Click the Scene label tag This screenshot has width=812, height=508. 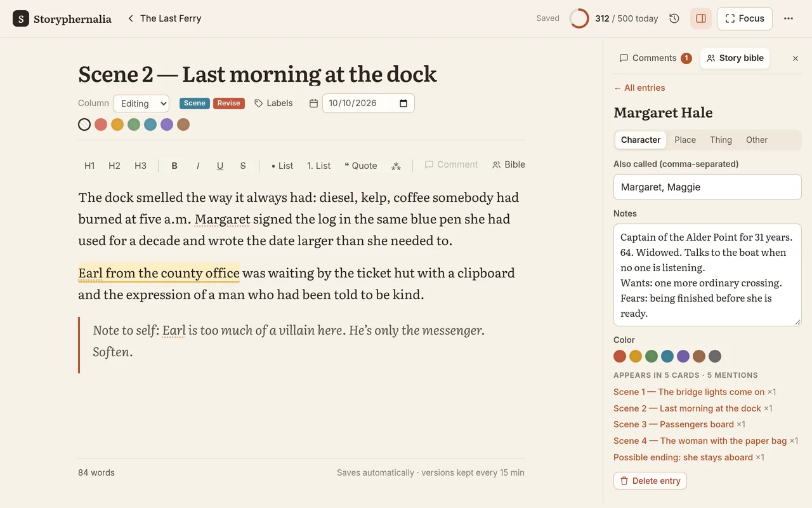pos(195,103)
